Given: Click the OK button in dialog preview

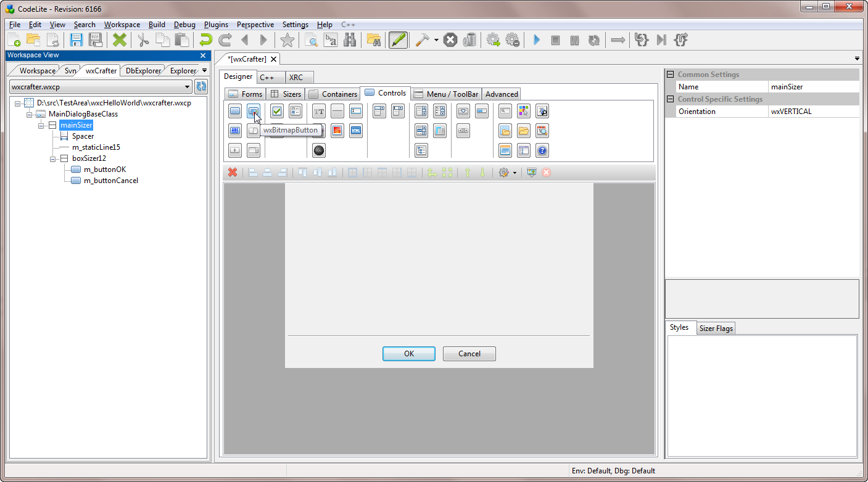Looking at the screenshot, I should (x=408, y=354).
